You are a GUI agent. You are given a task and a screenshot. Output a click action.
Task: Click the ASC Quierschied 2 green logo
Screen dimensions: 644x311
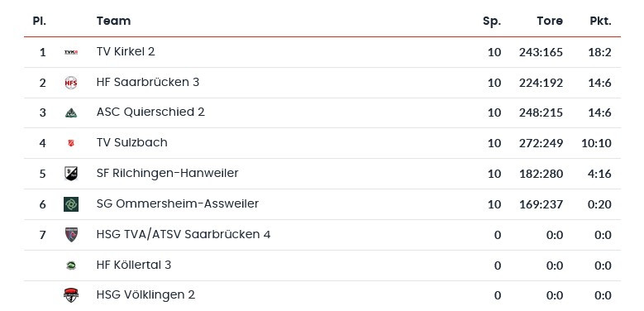click(71, 112)
